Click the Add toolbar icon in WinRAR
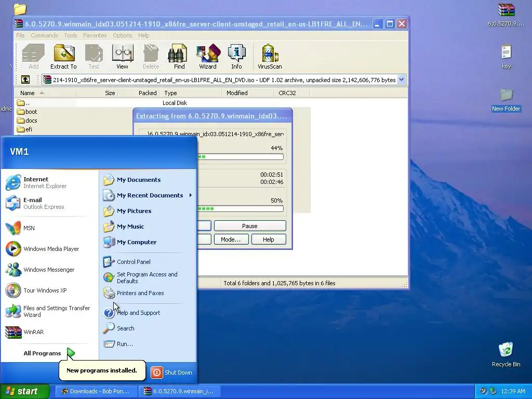Viewport: 532px width, 399px height. 33,57
